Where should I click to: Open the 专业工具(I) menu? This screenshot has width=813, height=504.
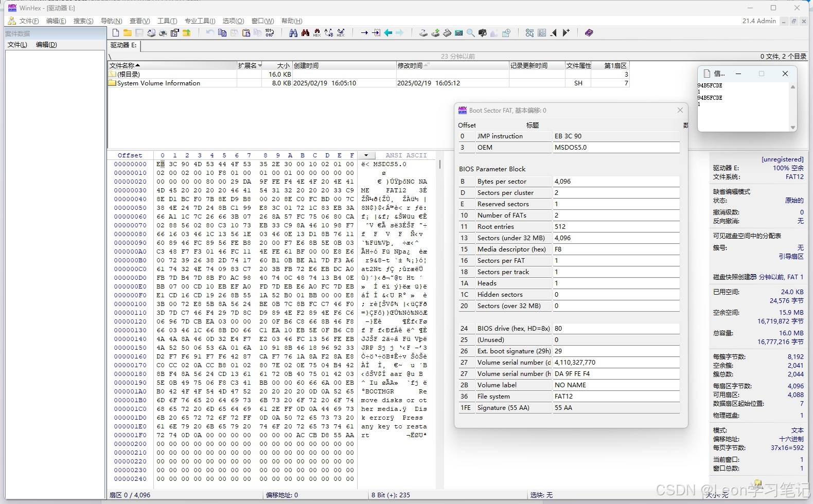[x=200, y=21]
